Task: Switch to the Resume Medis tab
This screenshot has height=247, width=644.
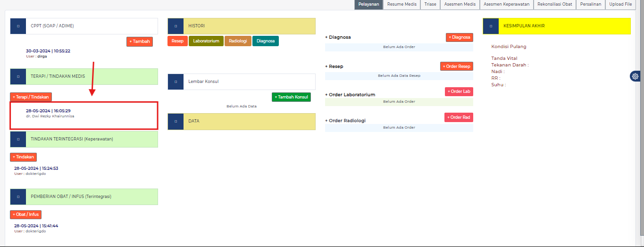Action: pos(401,4)
